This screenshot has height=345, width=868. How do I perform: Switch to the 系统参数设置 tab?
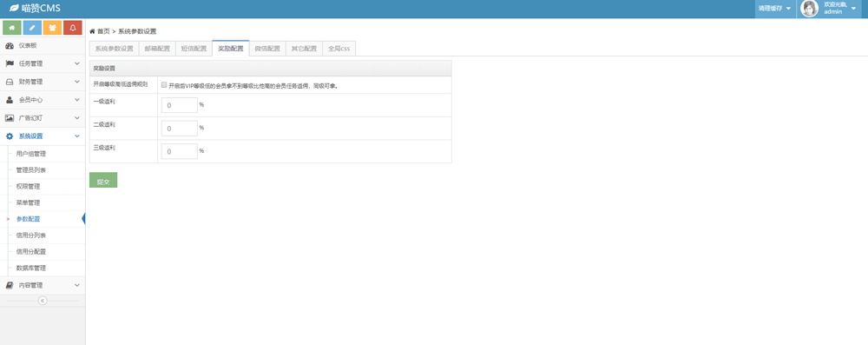pyautogui.click(x=114, y=49)
